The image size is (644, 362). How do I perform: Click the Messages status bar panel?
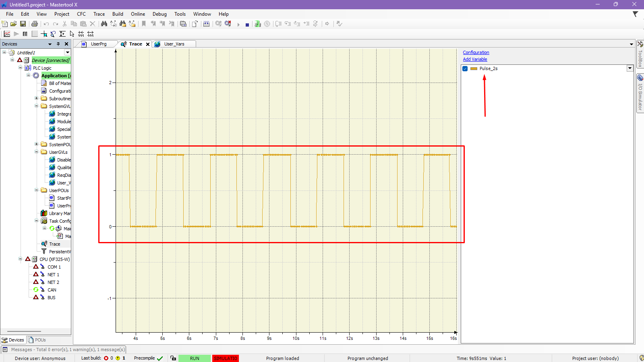tap(64, 350)
